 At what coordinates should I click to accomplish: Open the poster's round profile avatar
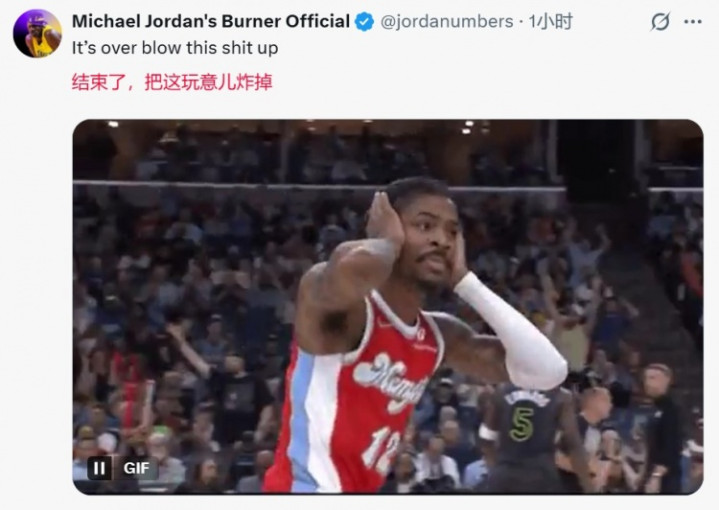coord(37,33)
